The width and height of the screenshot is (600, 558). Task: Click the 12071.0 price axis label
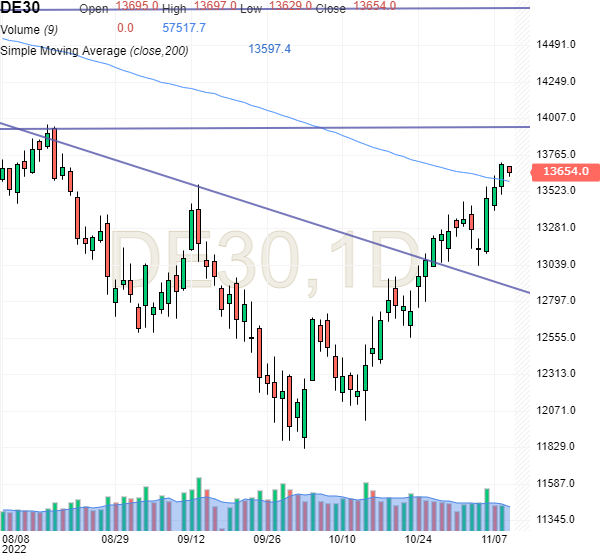pyautogui.click(x=559, y=411)
